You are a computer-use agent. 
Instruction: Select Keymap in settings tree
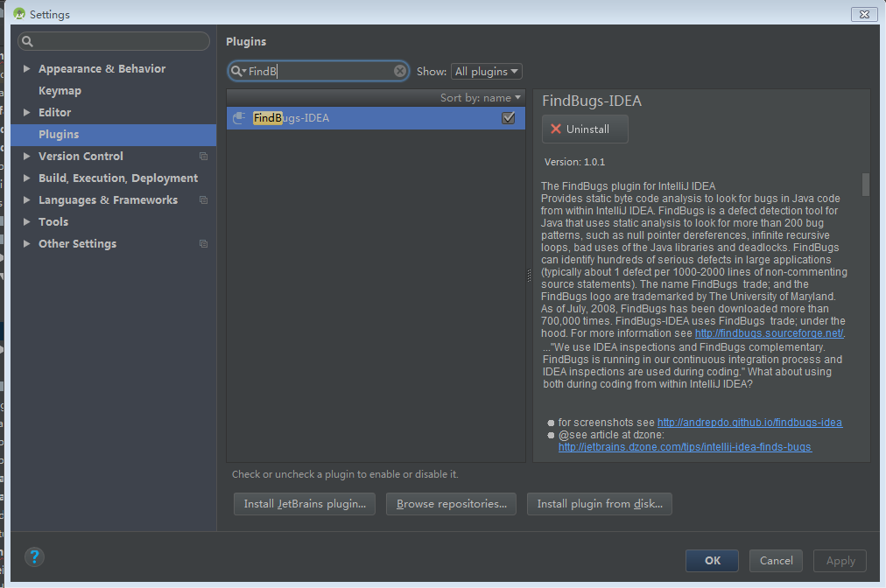(60, 90)
